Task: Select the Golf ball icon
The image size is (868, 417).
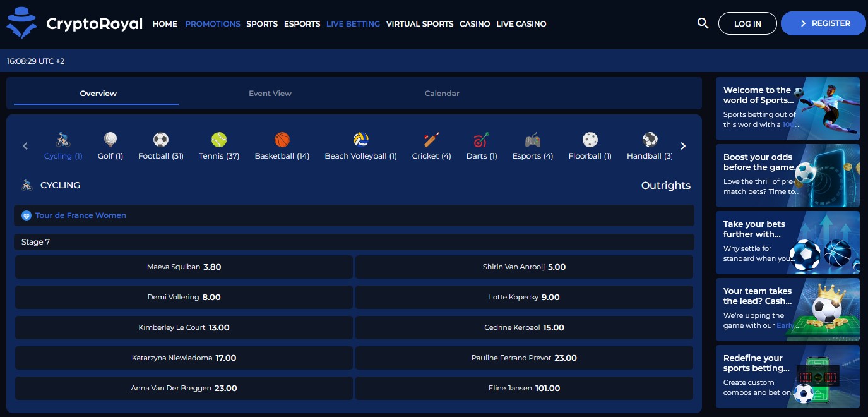Action: (110, 140)
